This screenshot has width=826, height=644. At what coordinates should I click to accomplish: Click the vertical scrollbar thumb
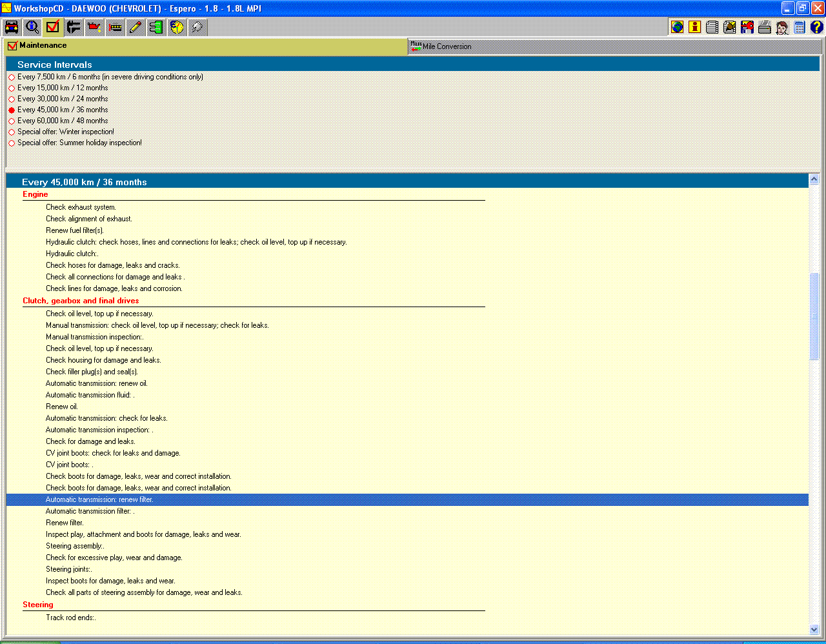click(x=814, y=316)
